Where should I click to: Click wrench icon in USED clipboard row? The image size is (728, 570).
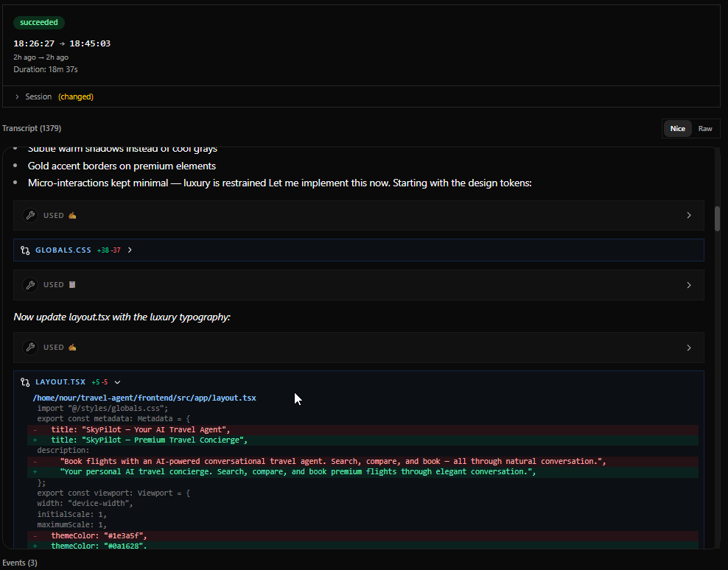(x=30, y=285)
